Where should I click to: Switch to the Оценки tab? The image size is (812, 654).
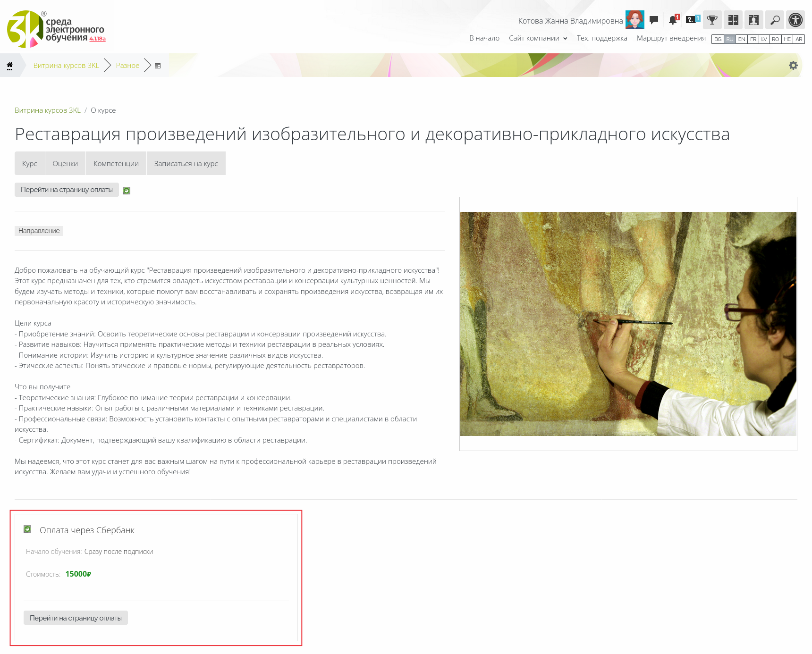coord(65,163)
